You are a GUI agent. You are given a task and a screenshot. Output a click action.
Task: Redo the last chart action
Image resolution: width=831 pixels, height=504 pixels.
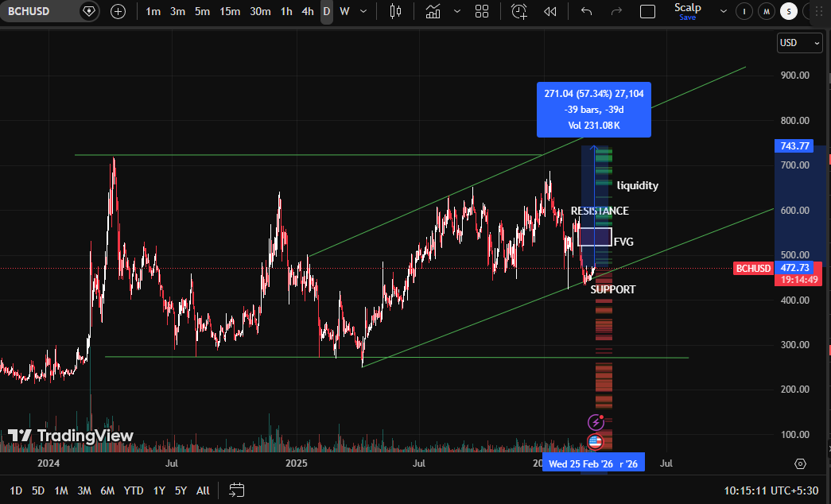[616, 11]
